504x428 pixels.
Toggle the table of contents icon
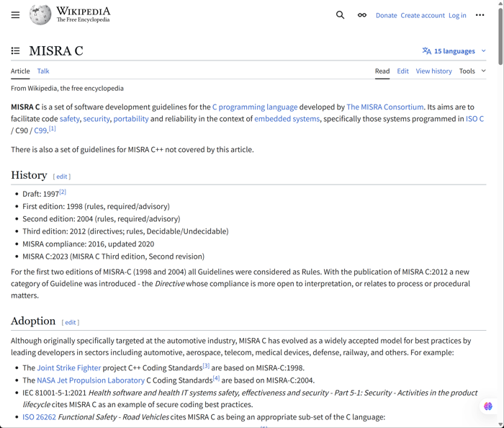15,51
